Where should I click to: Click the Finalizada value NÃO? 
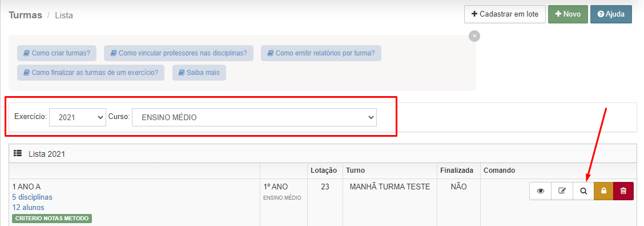(x=458, y=187)
